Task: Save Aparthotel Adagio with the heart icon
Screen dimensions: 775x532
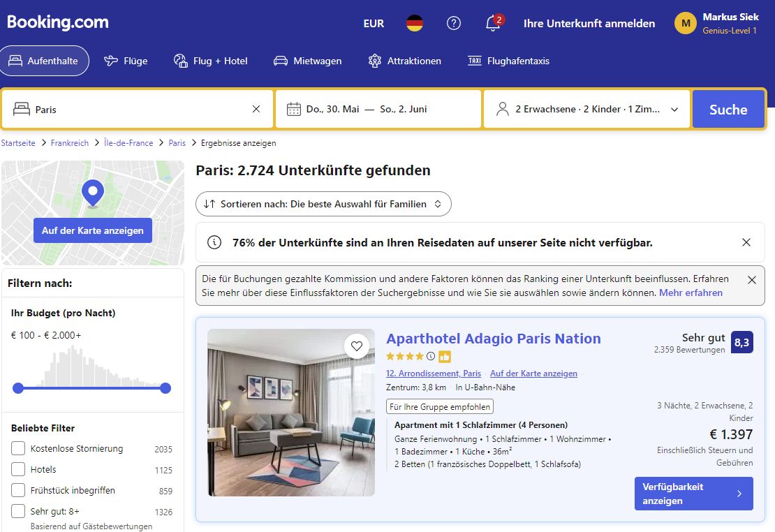Action: tap(356, 346)
